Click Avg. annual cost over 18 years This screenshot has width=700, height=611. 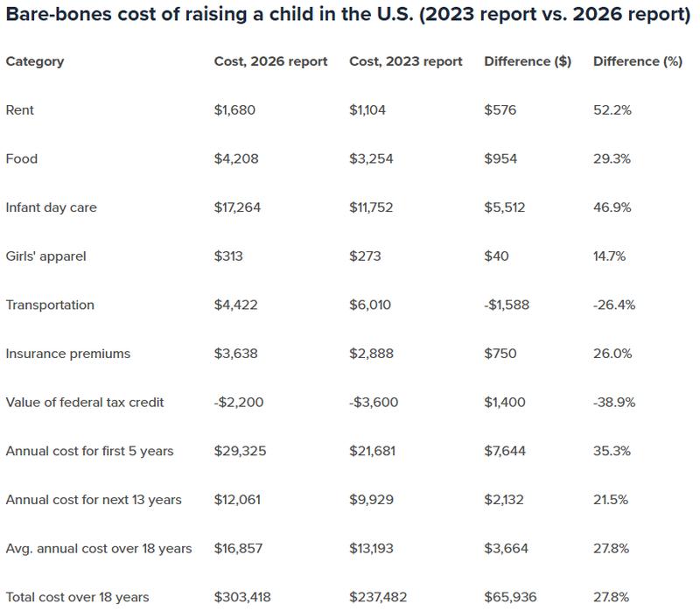[99, 549]
